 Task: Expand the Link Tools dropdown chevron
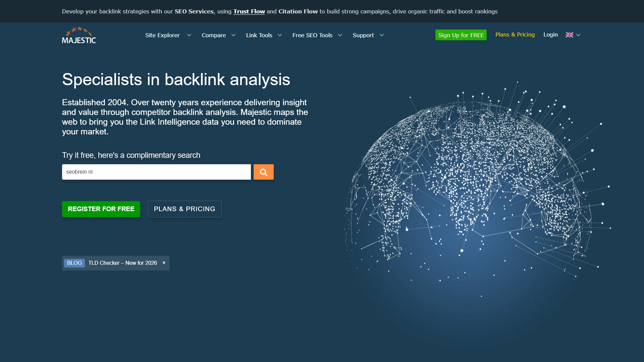click(x=280, y=35)
